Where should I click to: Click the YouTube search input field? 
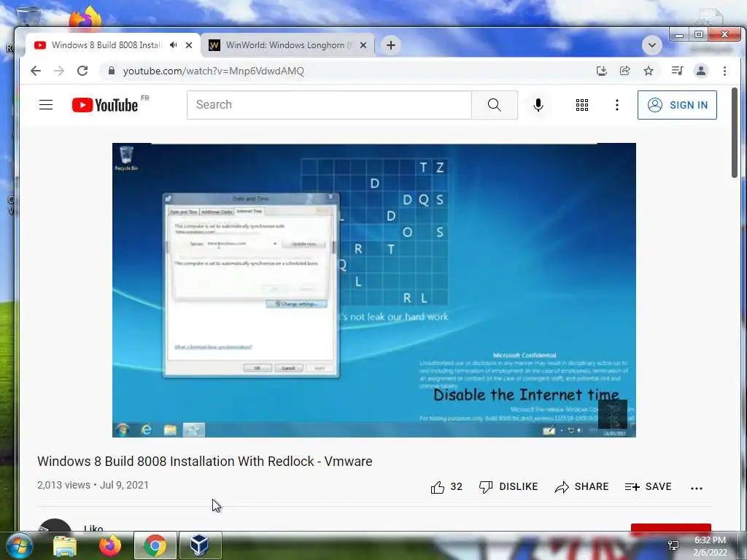pos(329,105)
